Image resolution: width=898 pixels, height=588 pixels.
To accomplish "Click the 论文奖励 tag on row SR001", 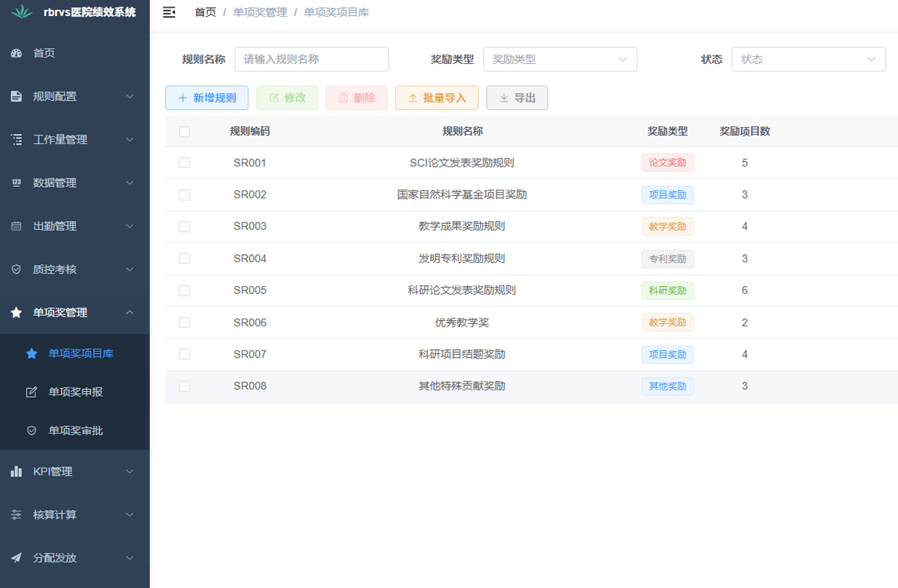I will tap(667, 162).
